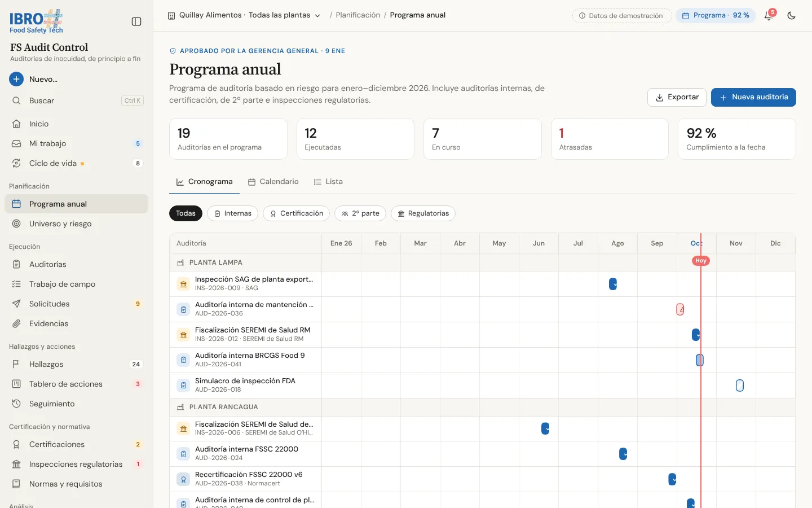812x508 pixels.
Task: Select the Todas filter chip
Action: pos(186,213)
